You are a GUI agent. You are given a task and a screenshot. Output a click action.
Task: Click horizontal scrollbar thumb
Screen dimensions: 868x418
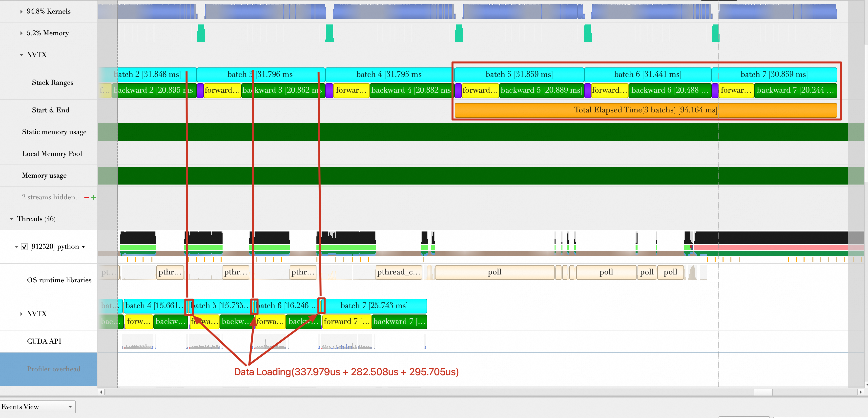763,392
